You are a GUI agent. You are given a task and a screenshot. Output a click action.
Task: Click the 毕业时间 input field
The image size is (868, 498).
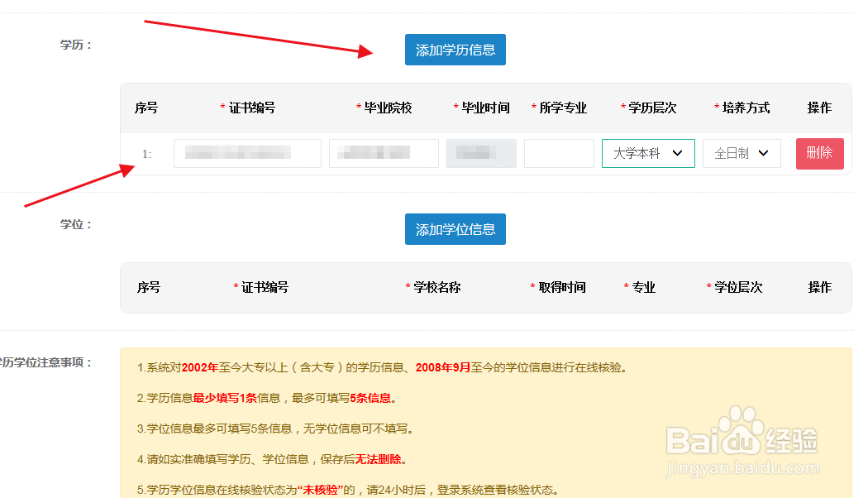point(481,153)
